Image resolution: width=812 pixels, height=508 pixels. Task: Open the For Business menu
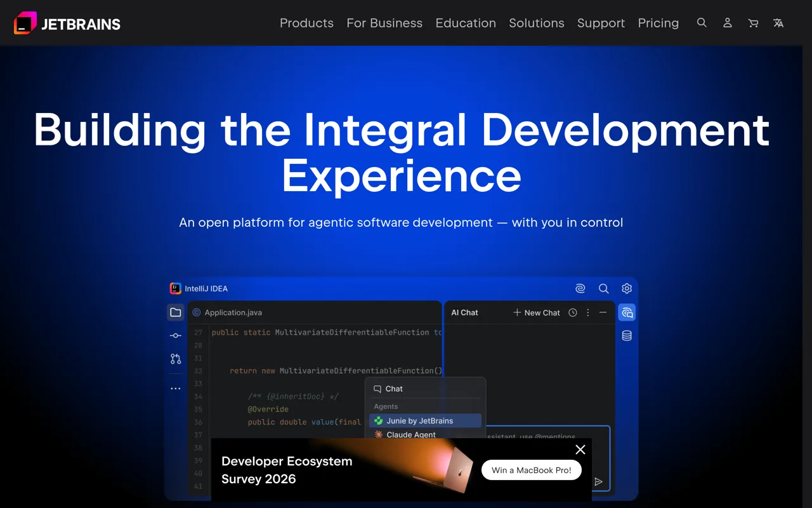point(384,23)
